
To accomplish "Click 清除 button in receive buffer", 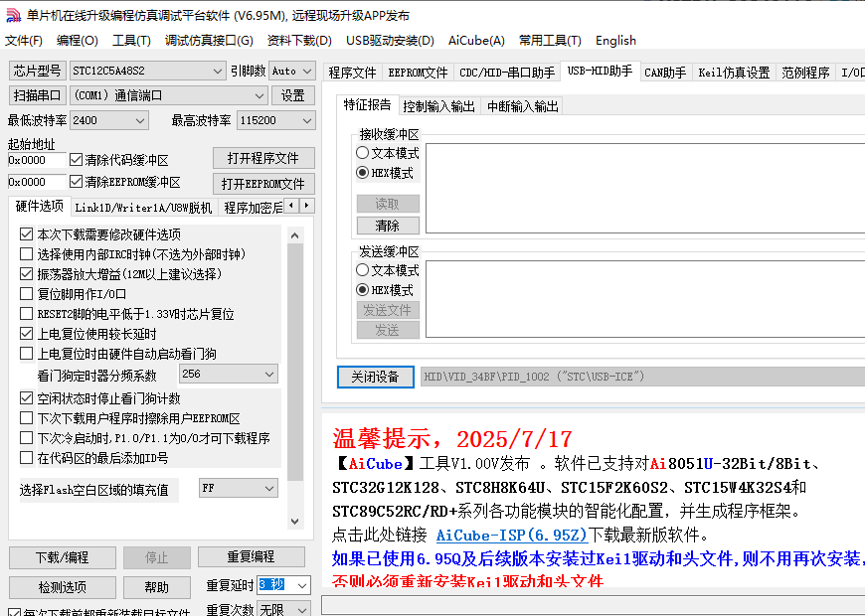I will tap(388, 226).
